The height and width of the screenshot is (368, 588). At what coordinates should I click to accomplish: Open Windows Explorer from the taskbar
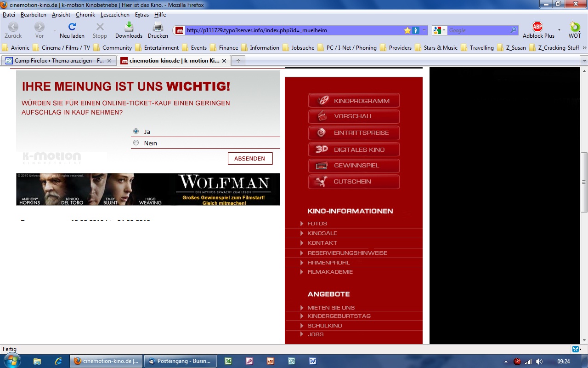click(37, 361)
